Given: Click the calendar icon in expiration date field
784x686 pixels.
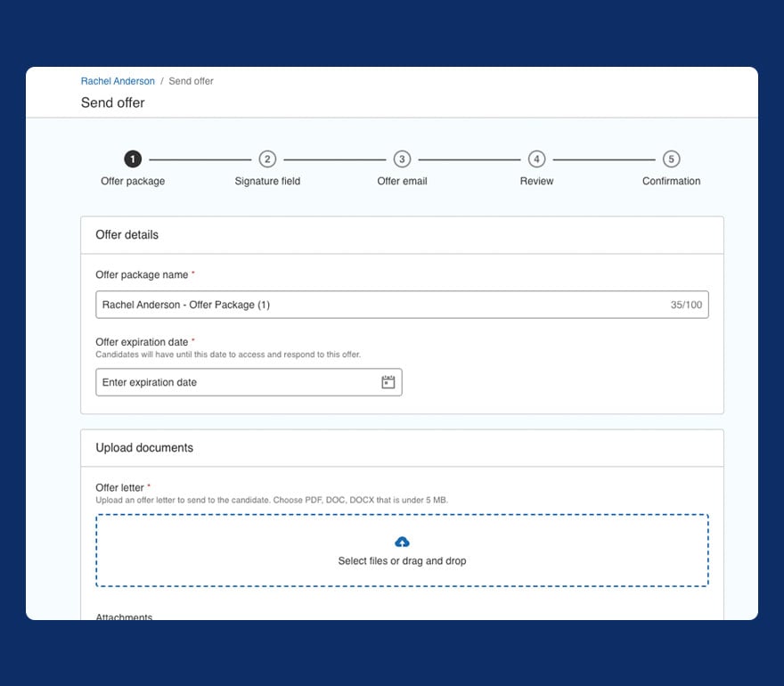Looking at the screenshot, I should pyautogui.click(x=388, y=381).
